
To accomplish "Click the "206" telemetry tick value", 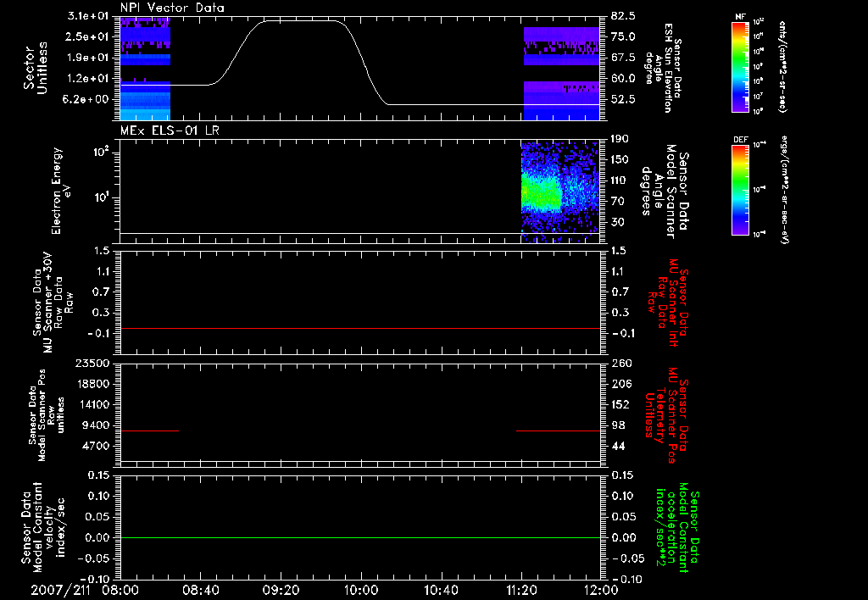I will [621, 384].
